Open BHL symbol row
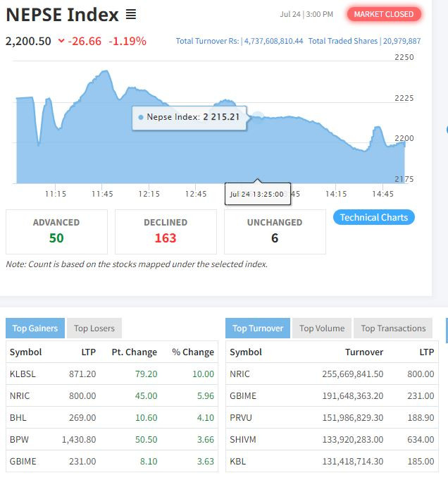Image resolution: width=448 pixels, height=480 pixels. coord(112,417)
